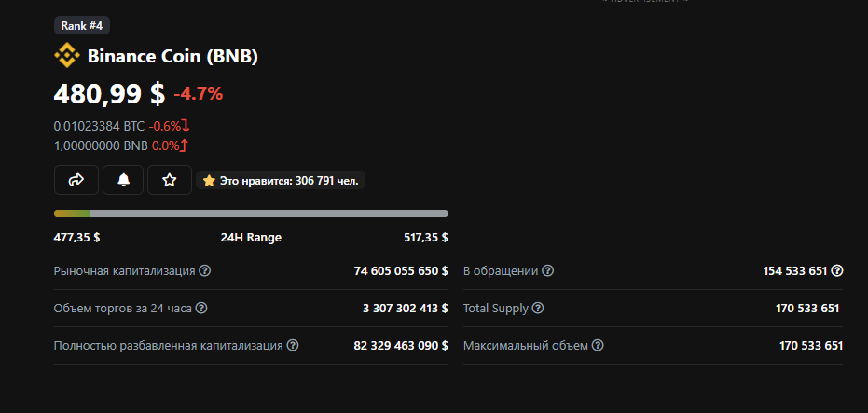Click the Binance Coin (BNB) title
Screen dimensions: 868x413
pyautogui.click(x=172, y=56)
